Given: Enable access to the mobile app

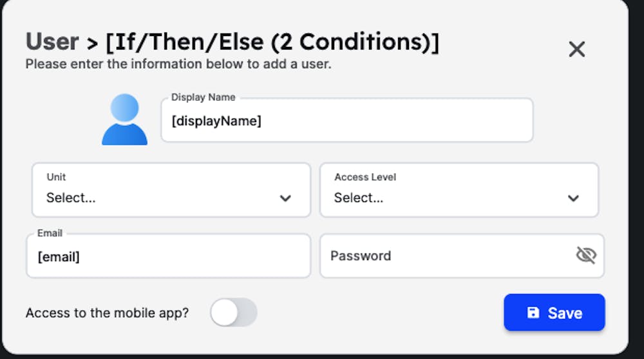Looking at the screenshot, I should [234, 312].
